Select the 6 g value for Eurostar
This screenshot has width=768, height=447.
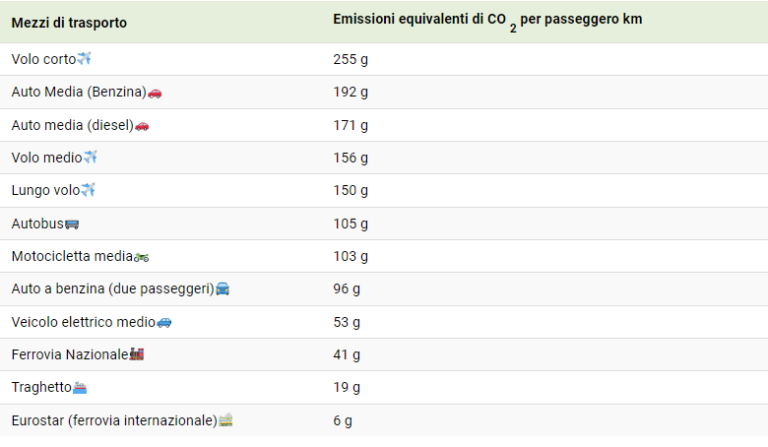click(343, 421)
